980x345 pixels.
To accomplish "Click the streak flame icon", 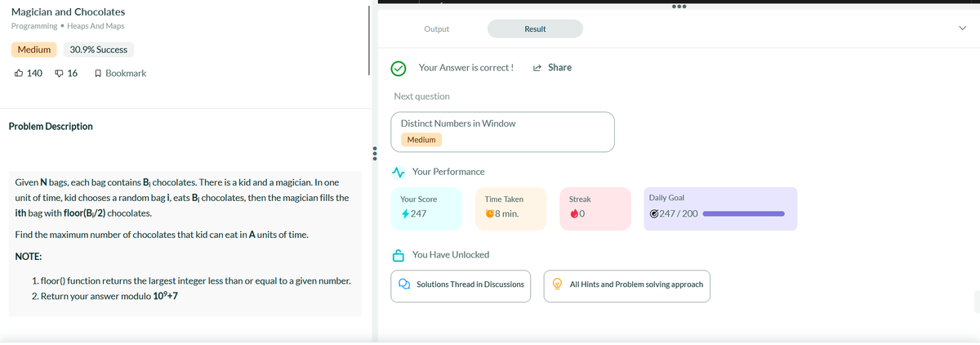I will 574,214.
